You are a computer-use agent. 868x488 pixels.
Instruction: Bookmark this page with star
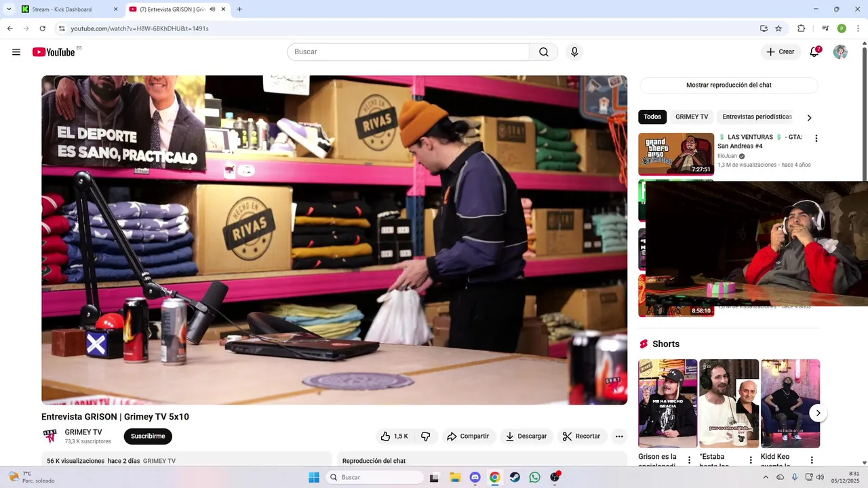pos(778,28)
